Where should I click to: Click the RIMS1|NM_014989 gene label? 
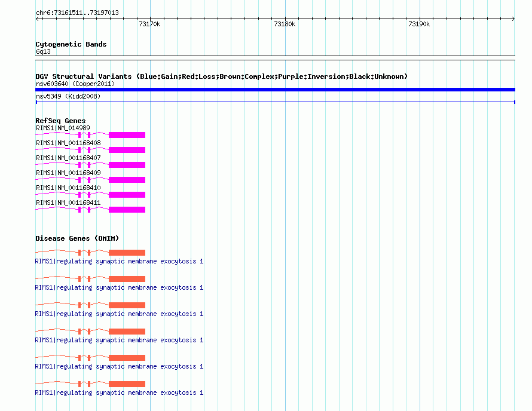(x=63, y=128)
